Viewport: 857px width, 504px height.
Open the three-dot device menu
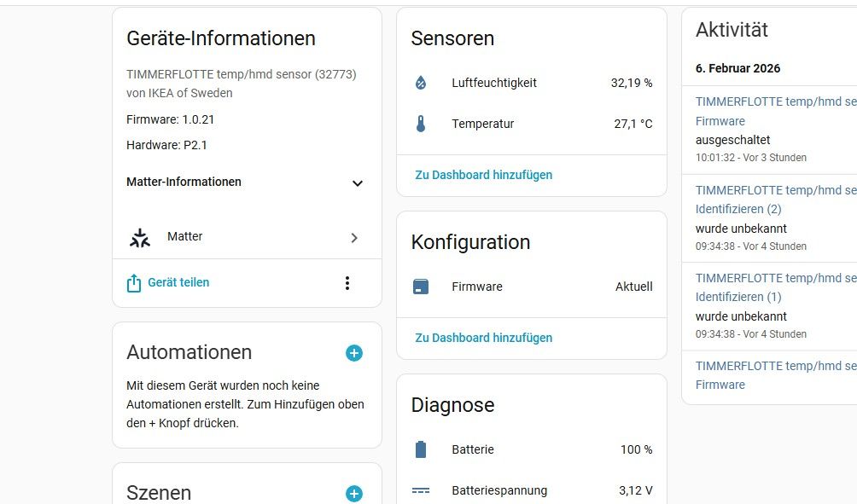pos(347,283)
